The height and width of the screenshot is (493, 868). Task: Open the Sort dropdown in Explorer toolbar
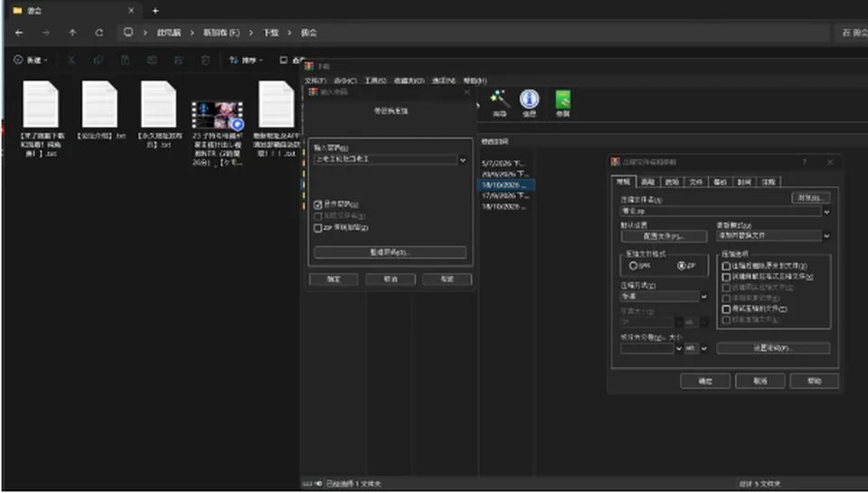click(x=246, y=60)
